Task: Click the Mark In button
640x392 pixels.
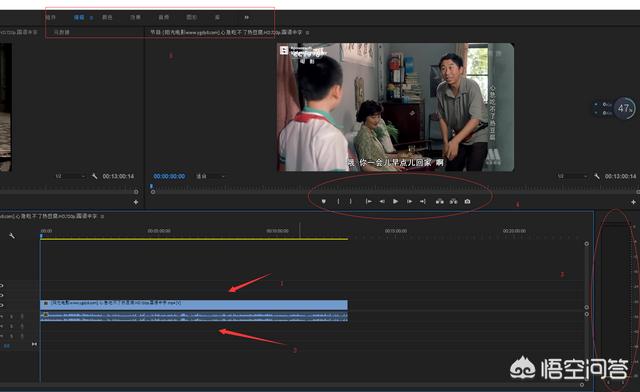Action: (x=338, y=201)
